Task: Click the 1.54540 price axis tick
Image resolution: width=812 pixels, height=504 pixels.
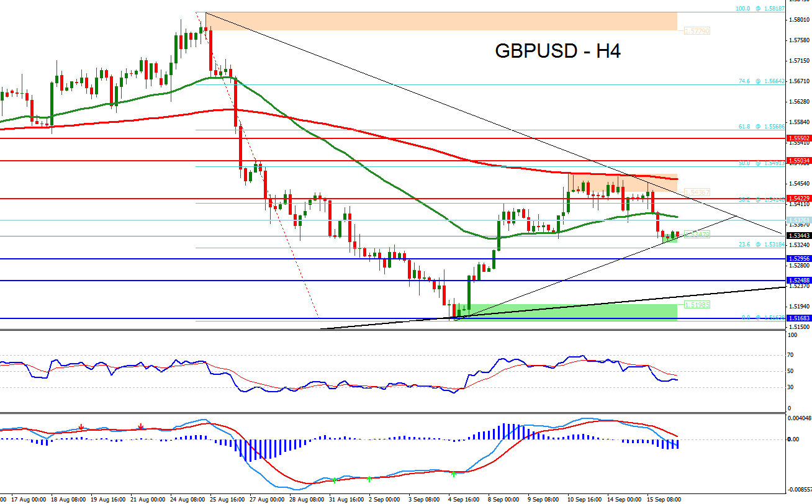Action: (x=798, y=184)
